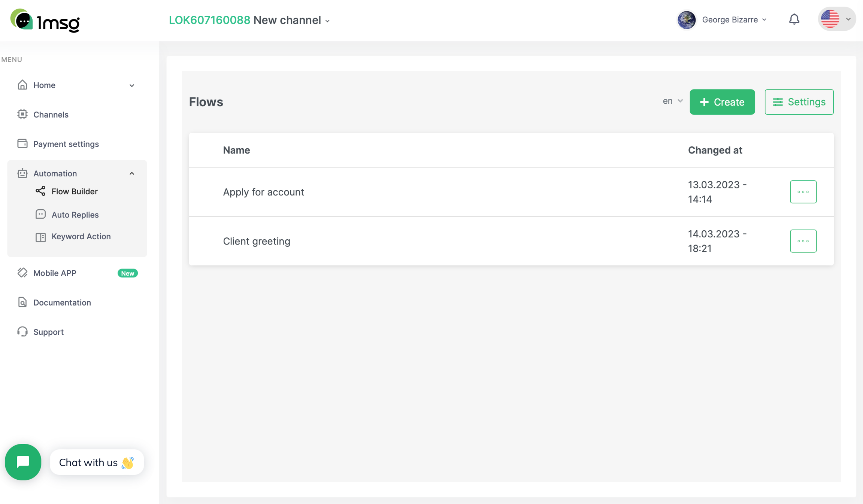Click the Channels sidebar icon
Viewport: 863px width, 504px height.
(x=22, y=114)
